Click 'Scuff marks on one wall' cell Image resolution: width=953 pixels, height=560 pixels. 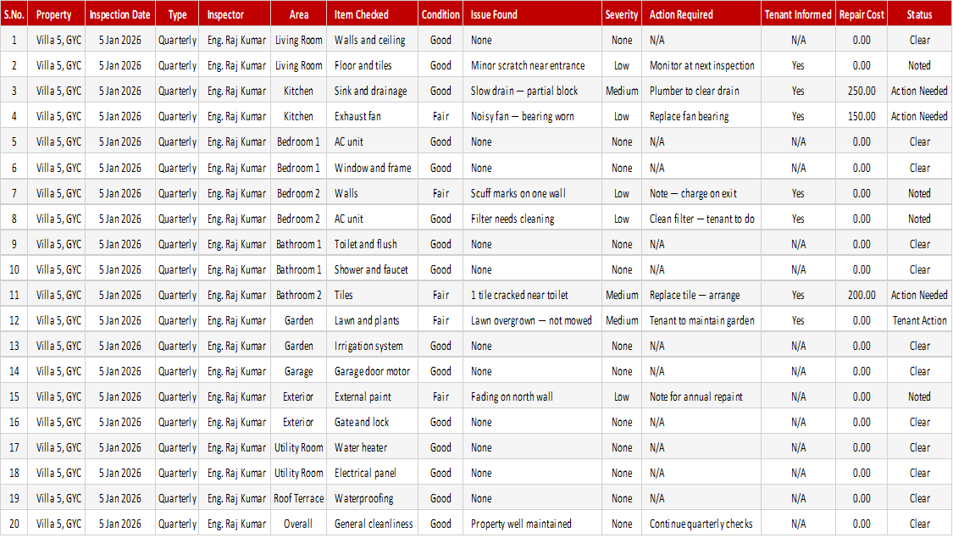[x=532, y=193]
